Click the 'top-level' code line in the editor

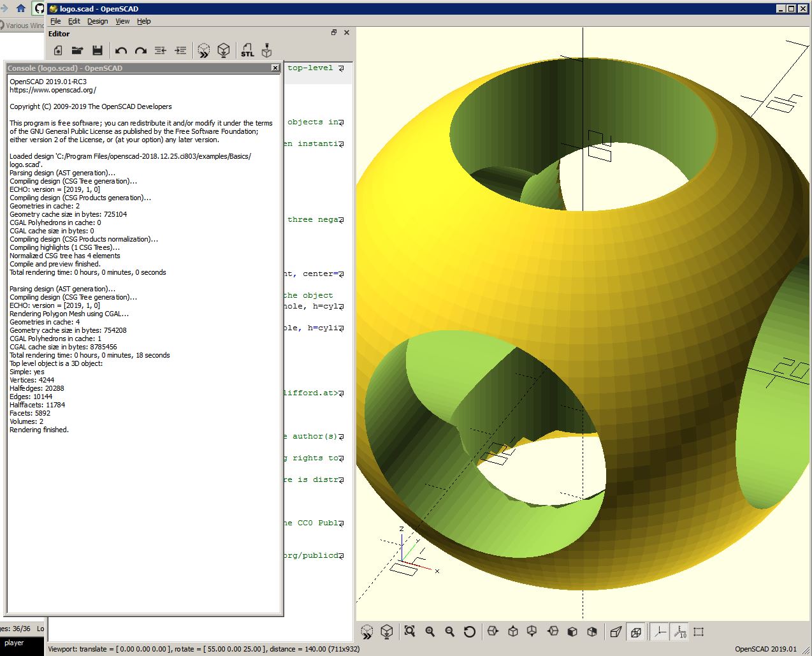pyautogui.click(x=310, y=68)
